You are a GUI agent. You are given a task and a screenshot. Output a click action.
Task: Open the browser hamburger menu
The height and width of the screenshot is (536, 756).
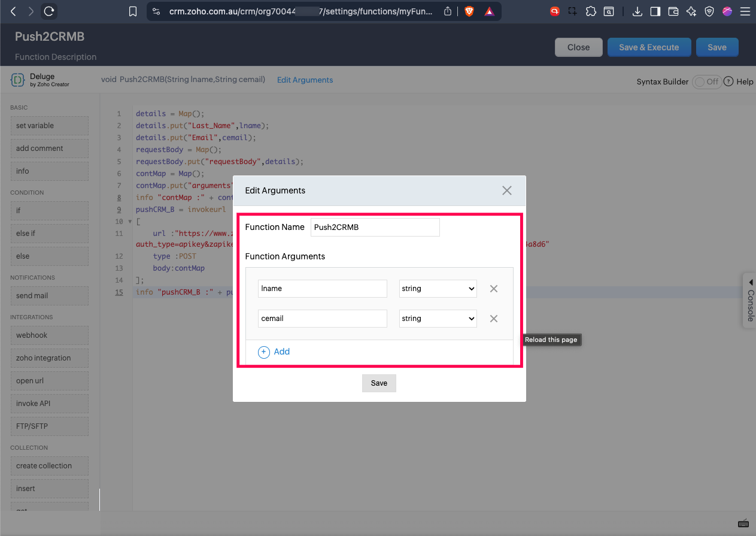click(x=745, y=11)
